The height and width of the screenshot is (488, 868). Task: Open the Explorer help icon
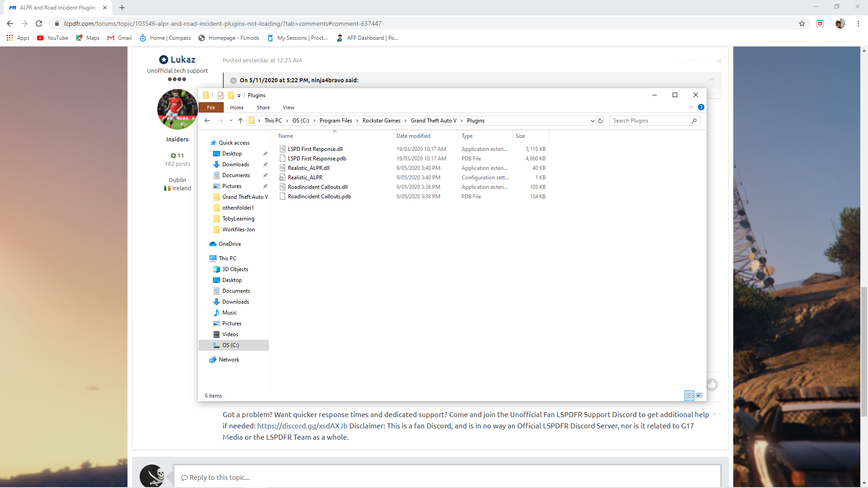pyautogui.click(x=701, y=108)
